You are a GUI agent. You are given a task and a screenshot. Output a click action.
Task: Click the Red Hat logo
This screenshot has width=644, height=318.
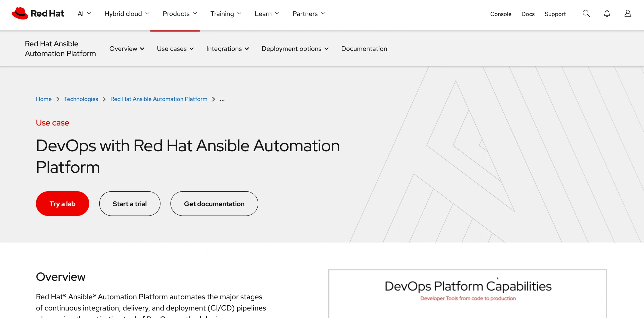(x=38, y=14)
